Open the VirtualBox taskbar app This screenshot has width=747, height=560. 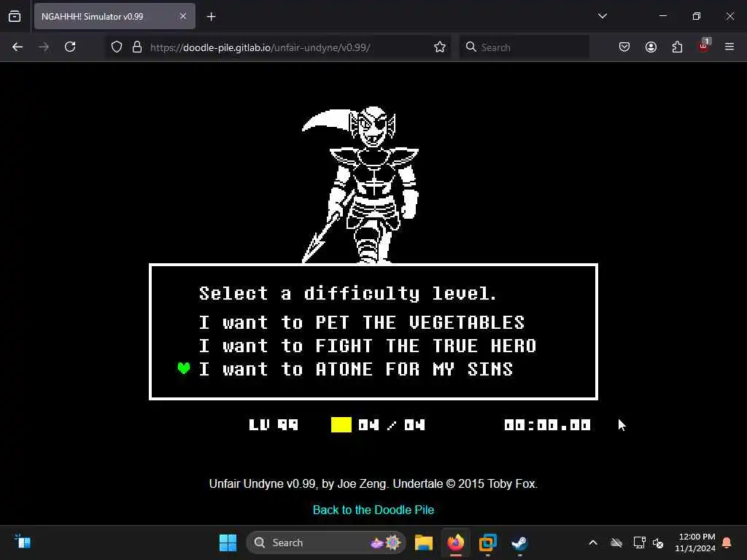pyautogui.click(x=487, y=542)
